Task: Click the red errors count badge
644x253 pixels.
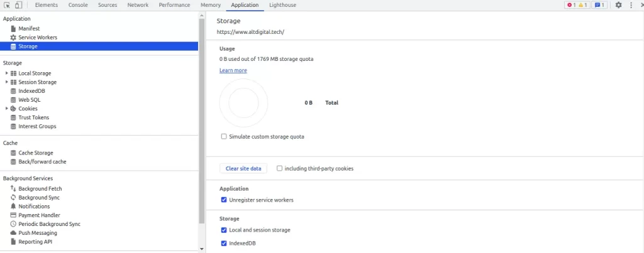Action: pyautogui.click(x=571, y=5)
